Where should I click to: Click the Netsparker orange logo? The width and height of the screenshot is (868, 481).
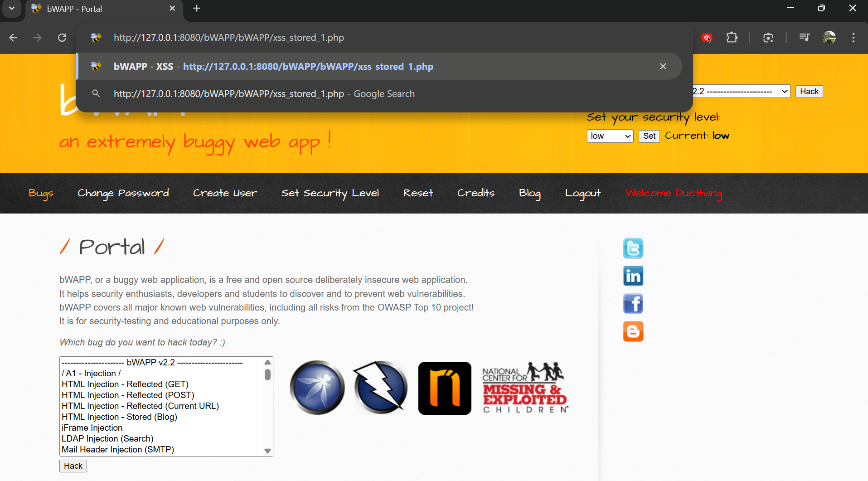444,388
